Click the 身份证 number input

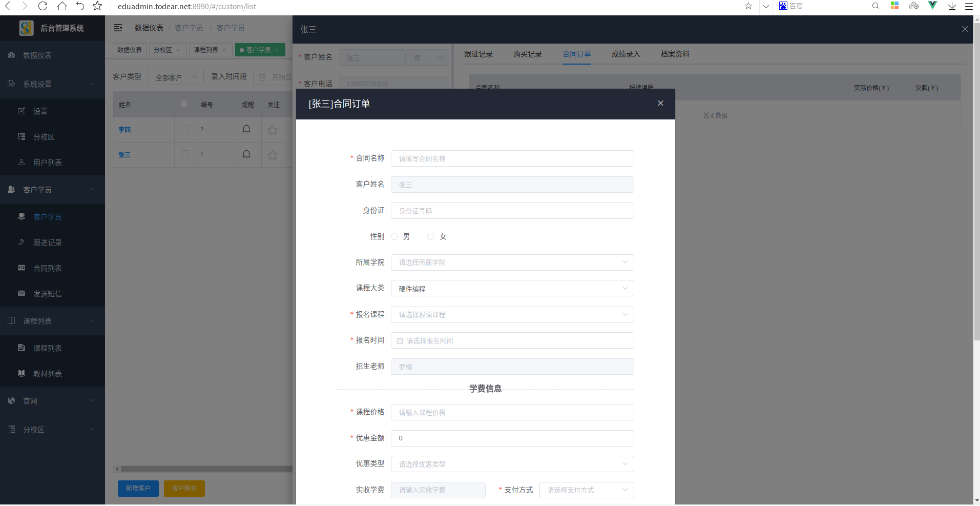tap(512, 211)
